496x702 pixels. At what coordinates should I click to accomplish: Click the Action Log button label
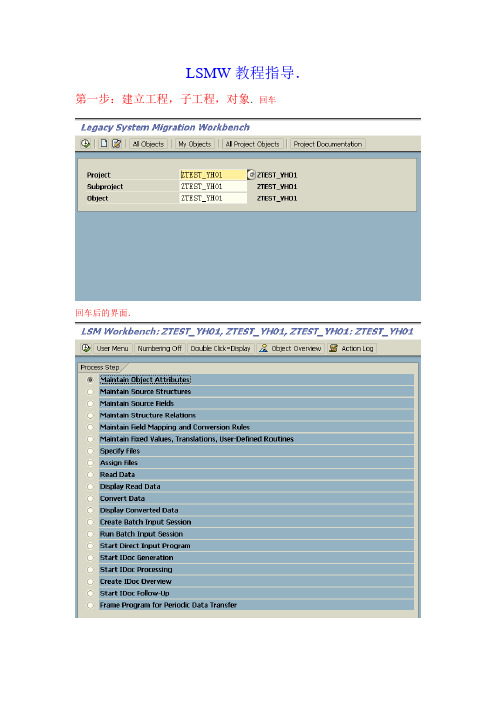coord(357,348)
